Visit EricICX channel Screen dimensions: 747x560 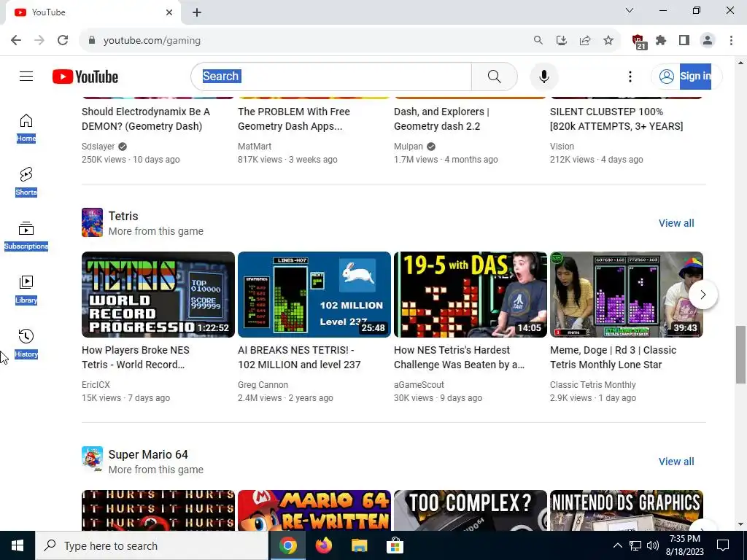pyautogui.click(x=96, y=384)
